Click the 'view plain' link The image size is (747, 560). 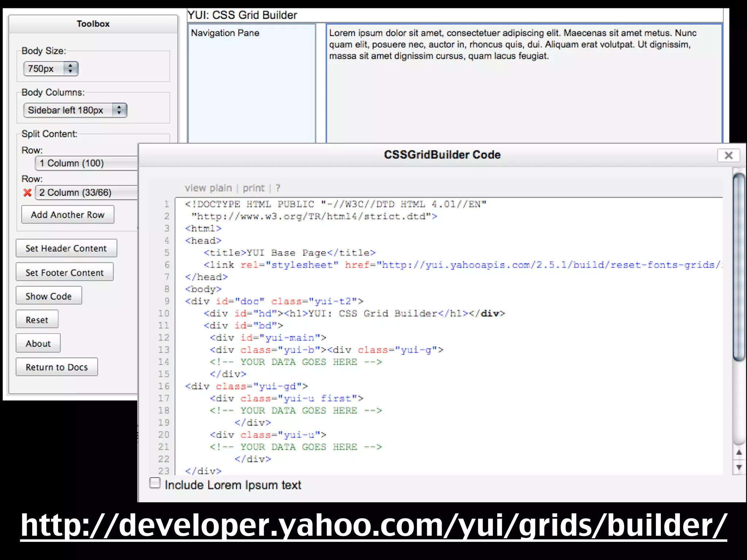pos(208,188)
